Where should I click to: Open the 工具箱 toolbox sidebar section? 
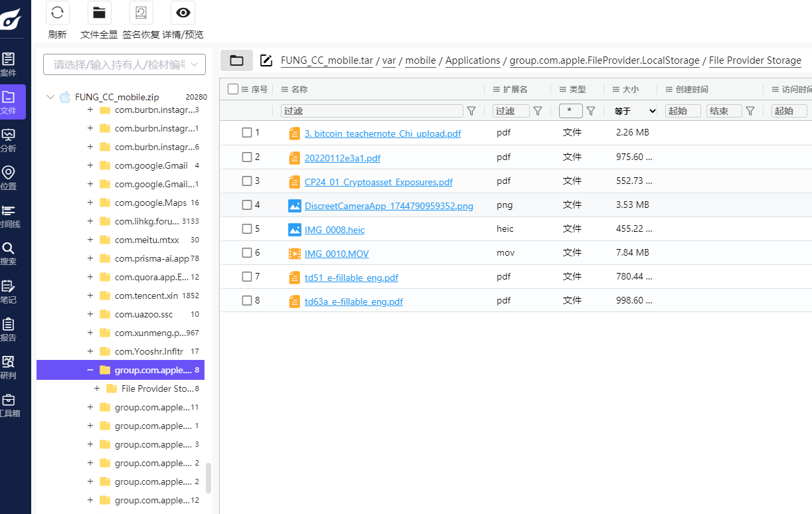tap(9, 405)
